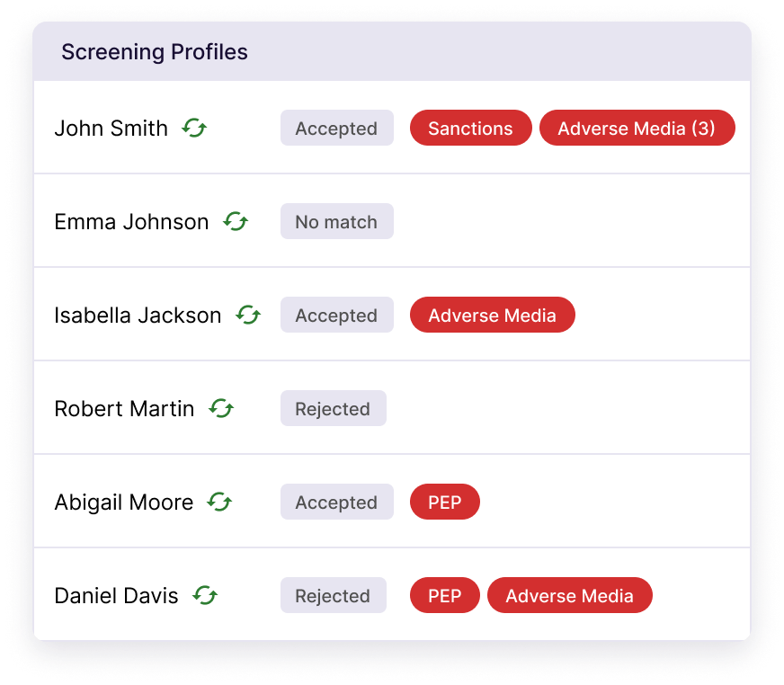This screenshot has width=784, height=685.
Task: Refresh Emma Johnson's screening profile
Action: tap(236, 222)
